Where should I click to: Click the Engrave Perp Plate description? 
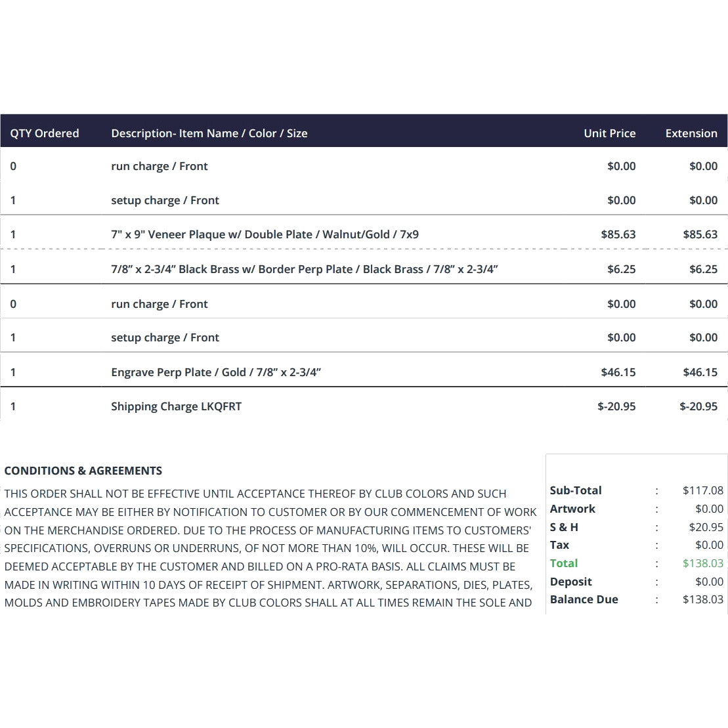pyautogui.click(x=216, y=372)
